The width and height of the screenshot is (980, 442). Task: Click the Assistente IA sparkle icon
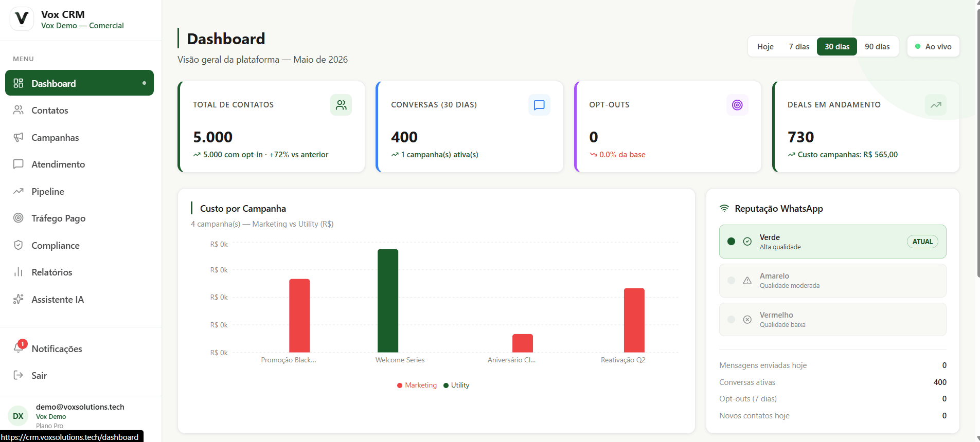pos(19,299)
